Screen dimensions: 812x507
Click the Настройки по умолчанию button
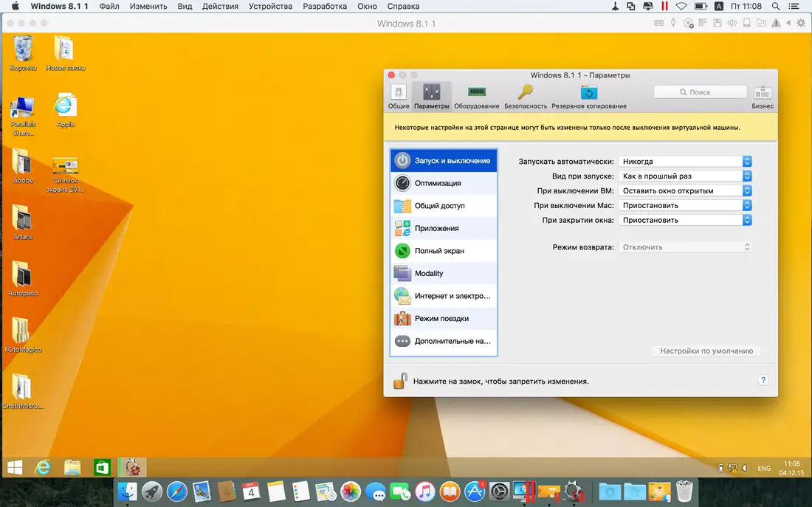pos(705,351)
